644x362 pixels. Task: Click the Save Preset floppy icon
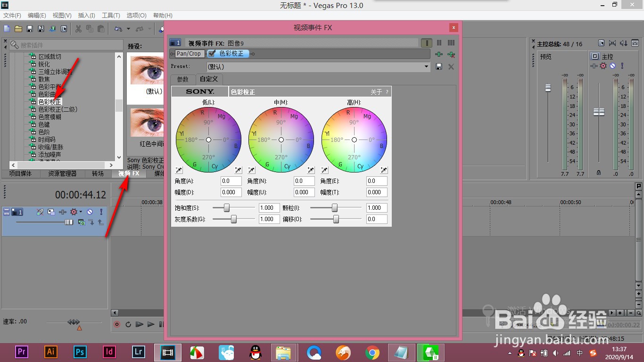coord(439,67)
